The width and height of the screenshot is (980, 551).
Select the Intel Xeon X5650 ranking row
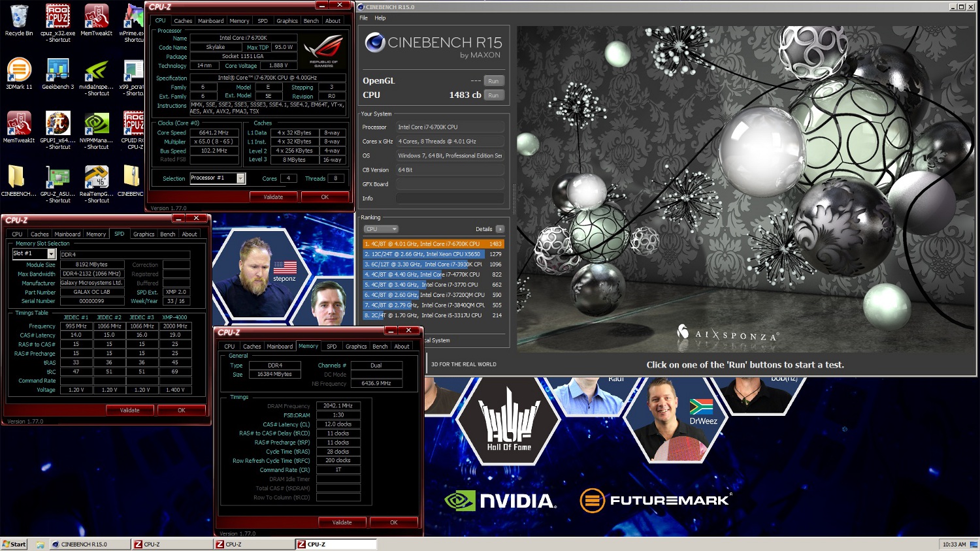click(433, 254)
